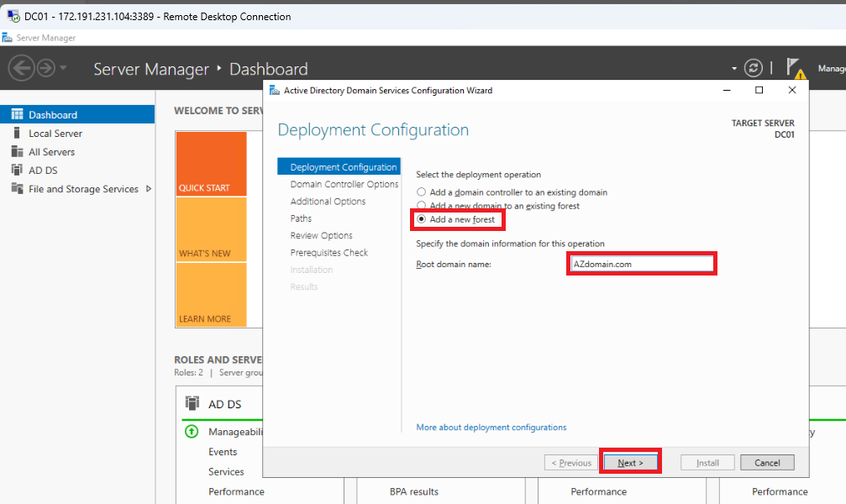Click the Install button in wizard
846x504 pixels.
(707, 463)
